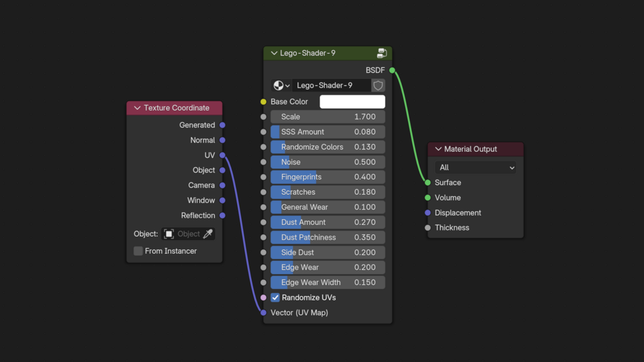This screenshot has width=644, height=362.
Task: Adjust the Randomize Colors slider
Action: point(327,147)
